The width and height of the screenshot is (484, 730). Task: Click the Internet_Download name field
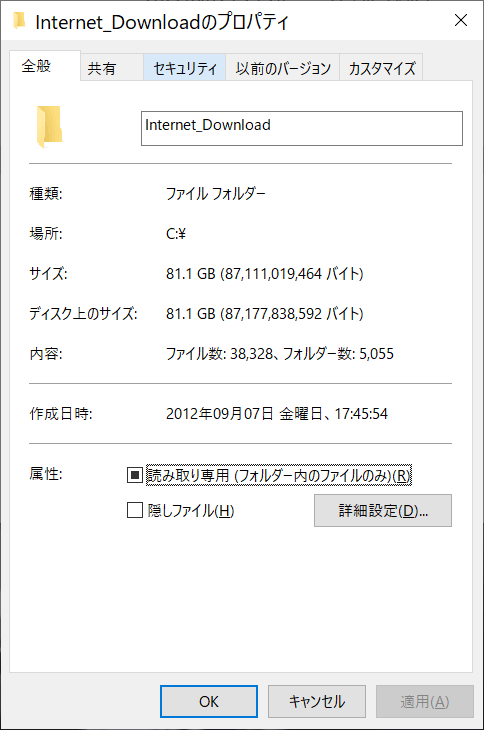[302, 128]
